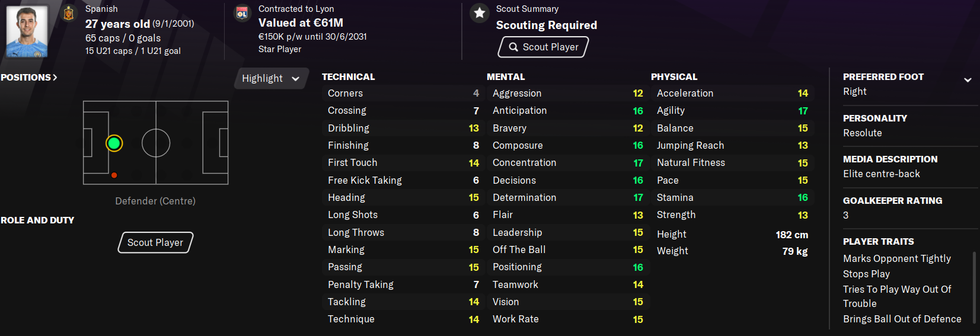The width and height of the screenshot is (980, 336).
Task: Expand the Positions section chevron
Action: click(x=55, y=78)
